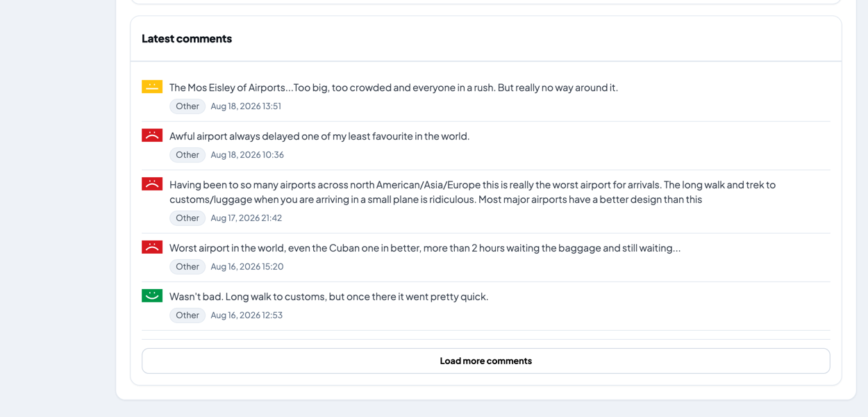Click the red sad face icon next to Cuban airport comment
Viewport: 868px width, 417px height.
[x=152, y=247]
